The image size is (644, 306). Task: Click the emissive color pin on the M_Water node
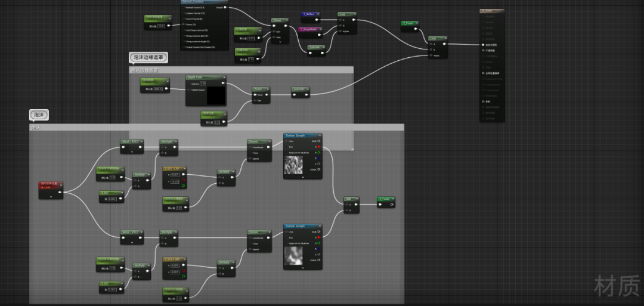[482, 44]
